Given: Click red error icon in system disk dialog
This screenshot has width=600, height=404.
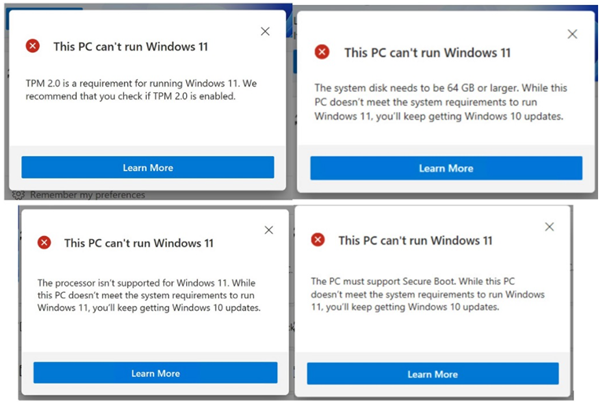Looking at the screenshot, I should pos(322,52).
